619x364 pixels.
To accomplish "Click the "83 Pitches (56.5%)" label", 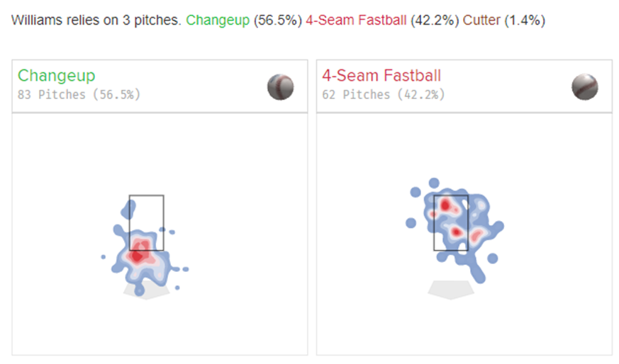I will [79, 94].
